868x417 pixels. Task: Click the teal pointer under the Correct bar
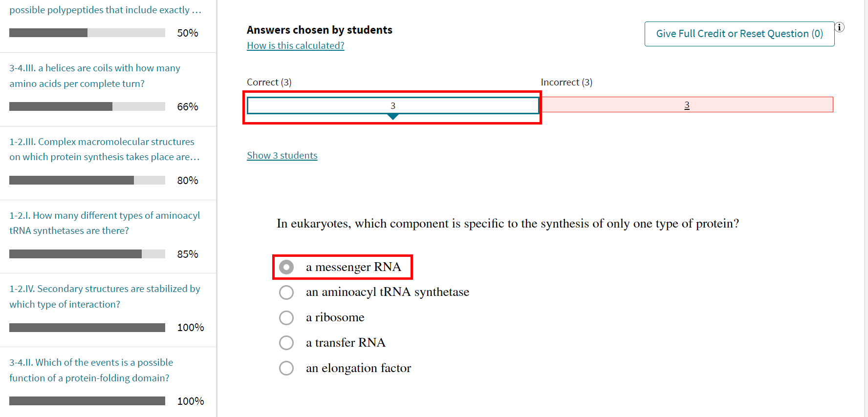[x=393, y=117]
